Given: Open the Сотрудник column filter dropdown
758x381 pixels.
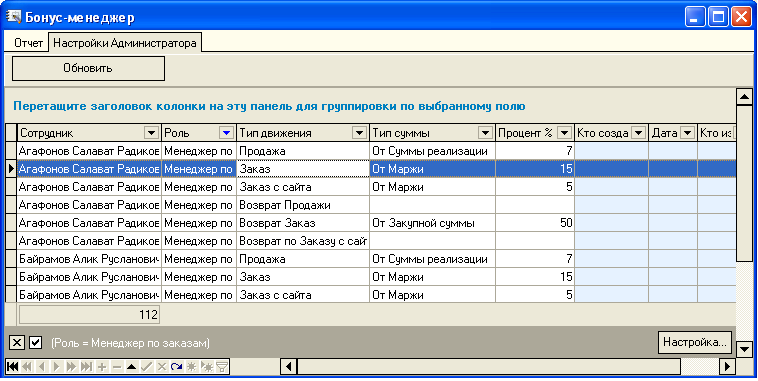Looking at the screenshot, I should point(151,133).
